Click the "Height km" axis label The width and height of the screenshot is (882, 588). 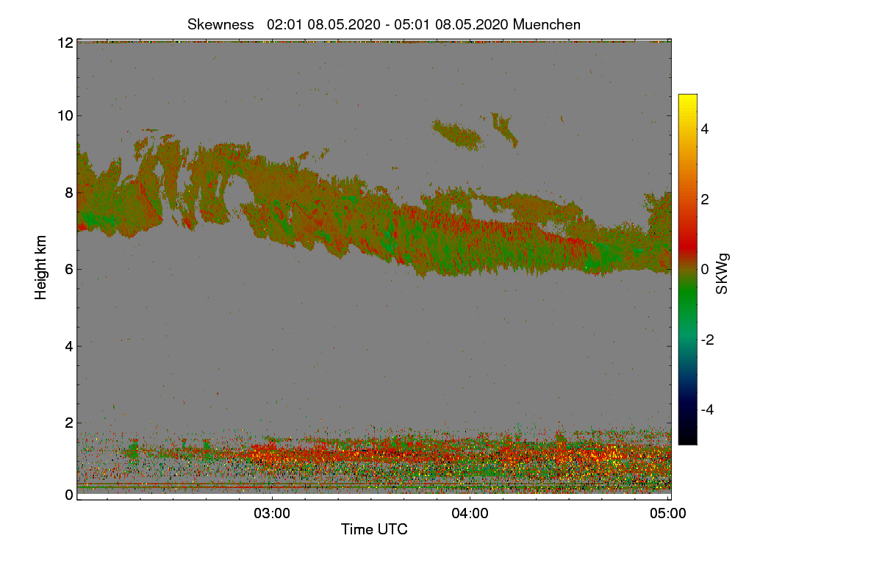[41, 267]
